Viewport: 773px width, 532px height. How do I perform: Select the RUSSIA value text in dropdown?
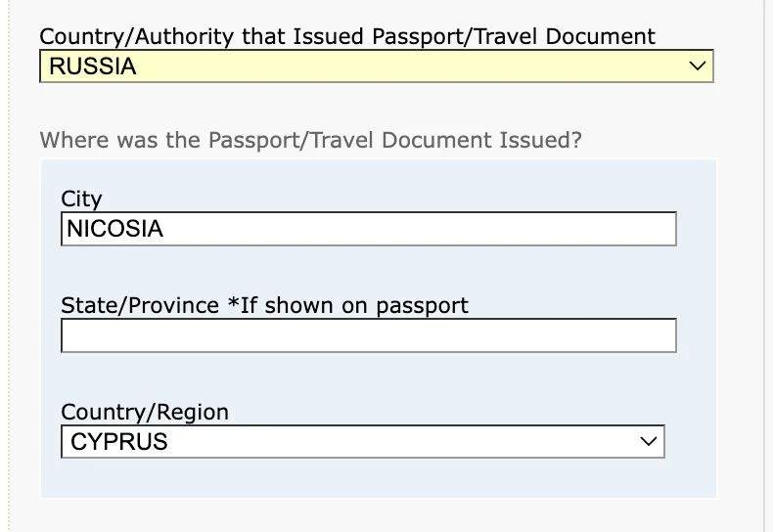pyautogui.click(x=93, y=66)
